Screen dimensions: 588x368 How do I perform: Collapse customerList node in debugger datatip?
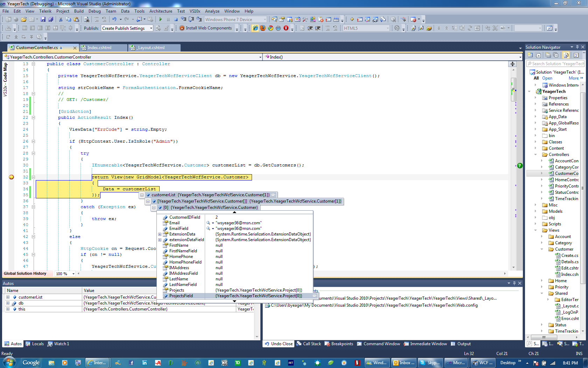[142, 195]
